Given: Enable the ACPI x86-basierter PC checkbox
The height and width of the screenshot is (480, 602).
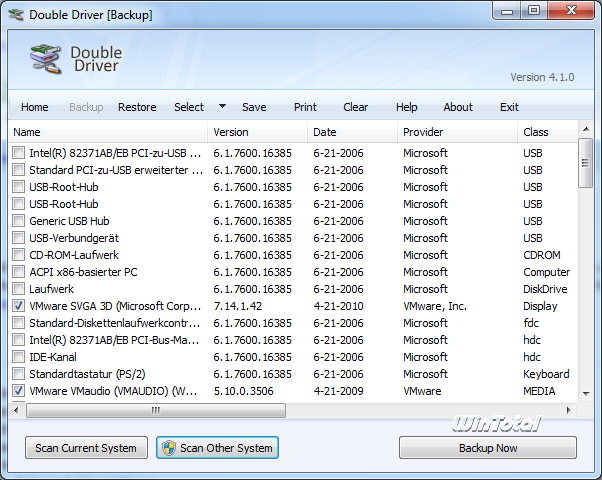Looking at the screenshot, I should click(18, 272).
